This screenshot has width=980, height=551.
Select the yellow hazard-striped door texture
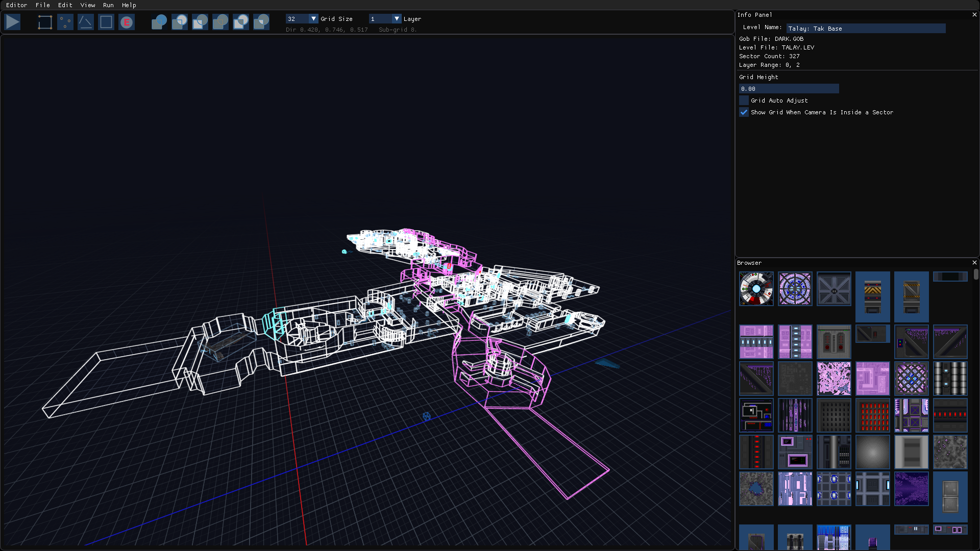coord(873,297)
